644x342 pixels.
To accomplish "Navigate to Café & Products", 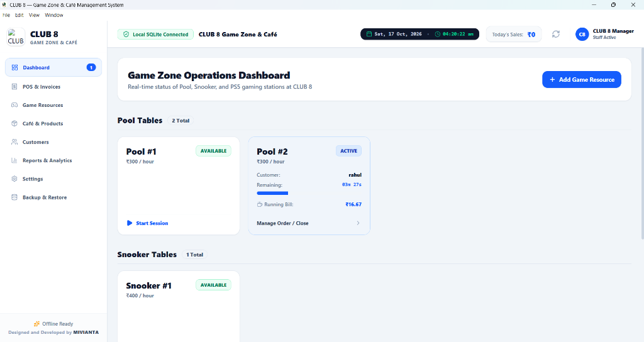I will [x=53, y=124].
